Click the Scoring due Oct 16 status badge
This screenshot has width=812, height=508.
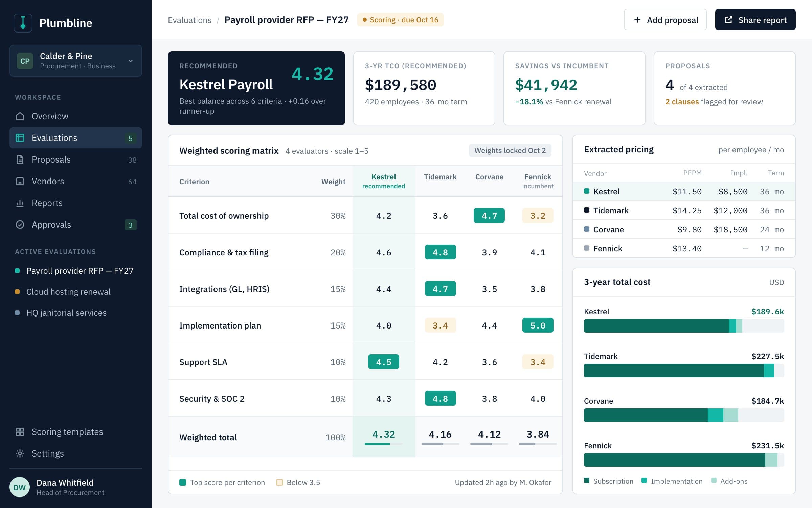pyautogui.click(x=400, y=20)
